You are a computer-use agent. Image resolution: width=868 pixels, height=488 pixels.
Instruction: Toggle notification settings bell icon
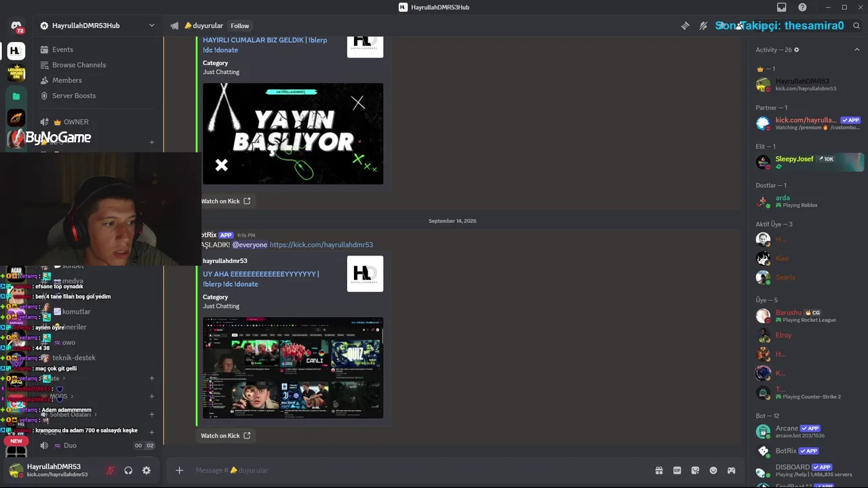coord(703,26)
